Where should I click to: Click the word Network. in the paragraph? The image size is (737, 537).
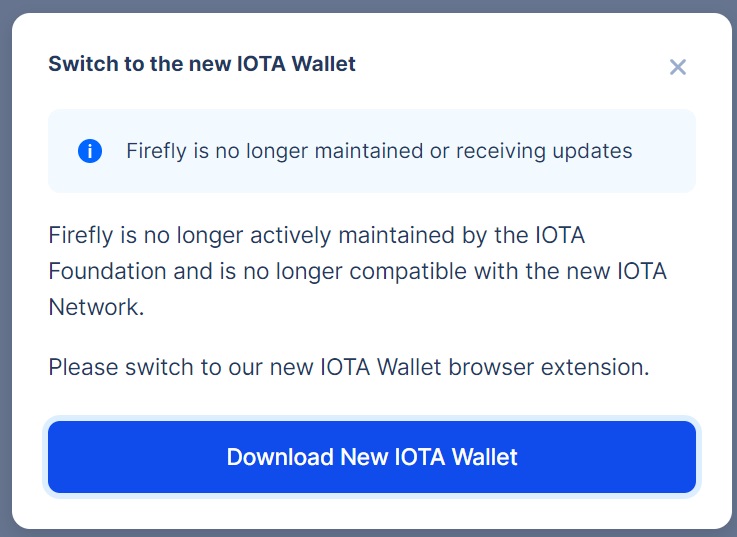coord(96,308)
